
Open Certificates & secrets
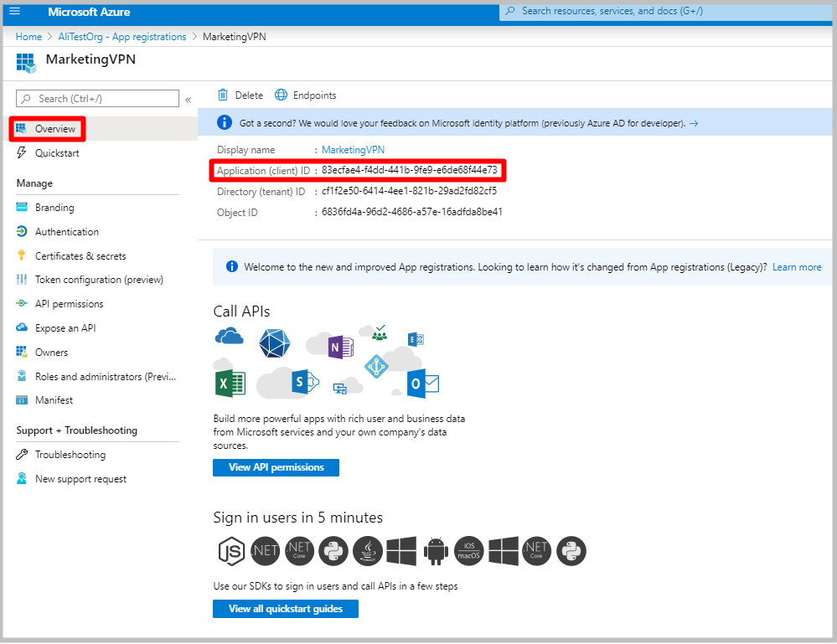(80, 256)
